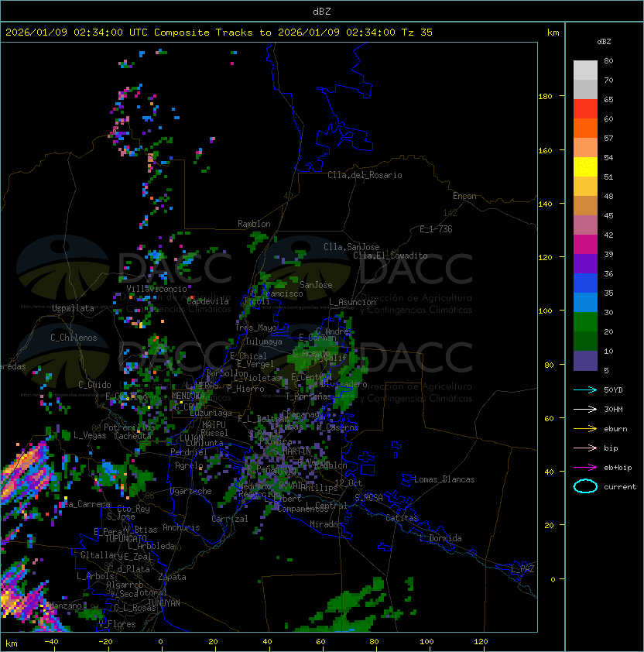This screenshot has height=652, width=644.
Task: Click the 'current' legend label
Action: pos(620,487)
